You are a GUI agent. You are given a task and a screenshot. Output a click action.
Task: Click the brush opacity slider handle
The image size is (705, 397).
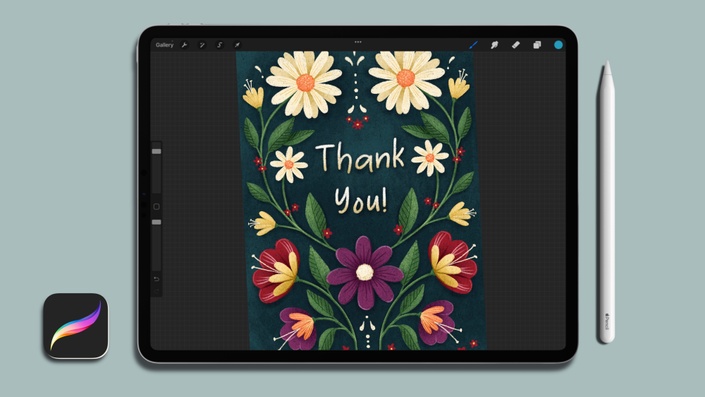pyautogui.click(x=156, y=222)
